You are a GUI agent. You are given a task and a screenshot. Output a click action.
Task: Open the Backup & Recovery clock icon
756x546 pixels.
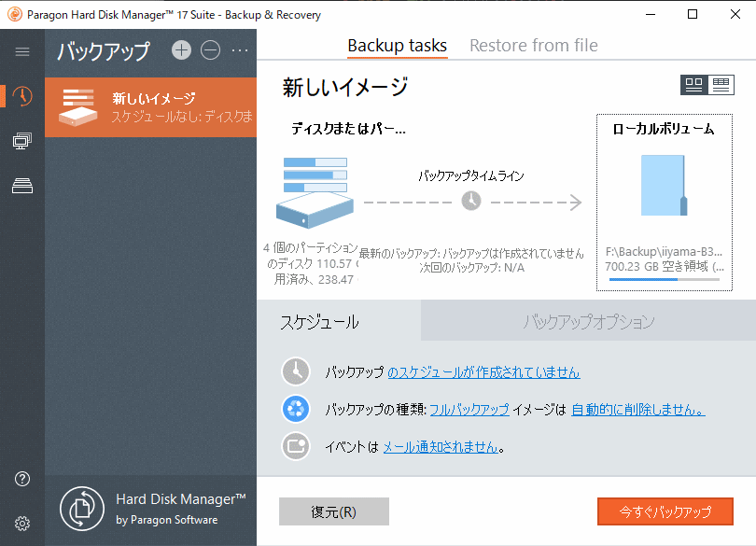pyautogui.click(x=22, y=96)
